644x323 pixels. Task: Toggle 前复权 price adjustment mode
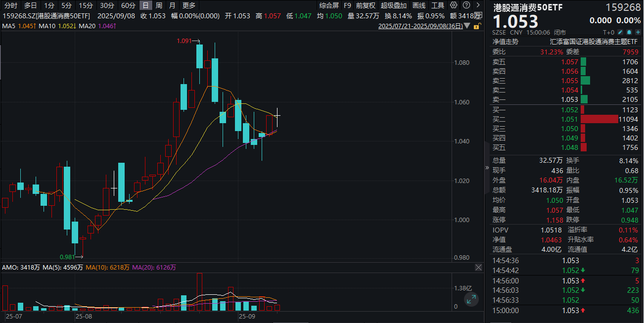(x=366, y=5)
